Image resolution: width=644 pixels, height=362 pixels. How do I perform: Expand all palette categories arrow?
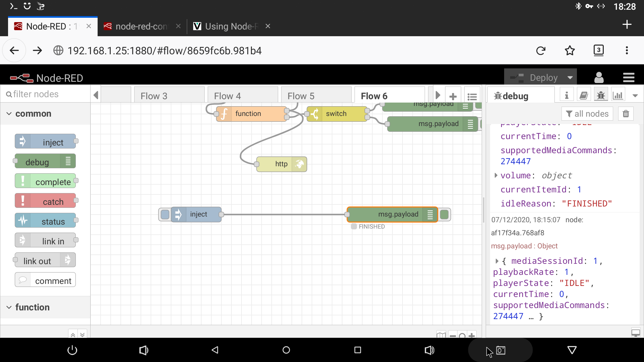82,334
